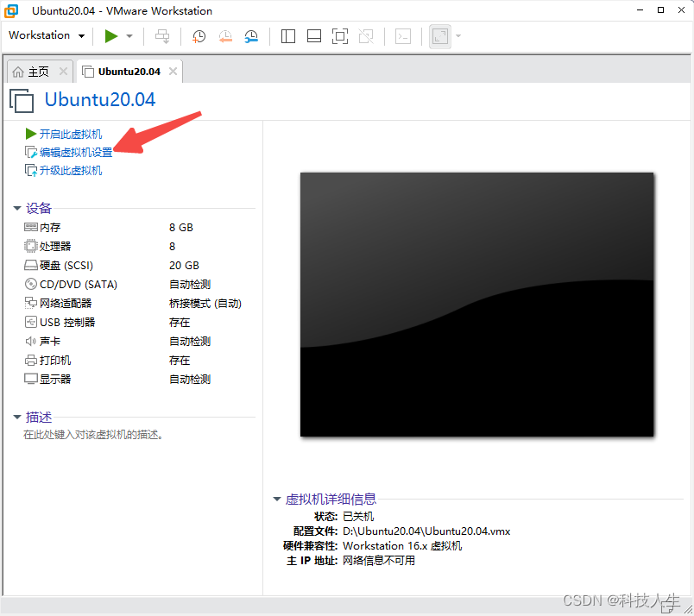This screenshot has height=616, width=694.
Task: Collapse the 设备 section
Action: pos(17,208)
